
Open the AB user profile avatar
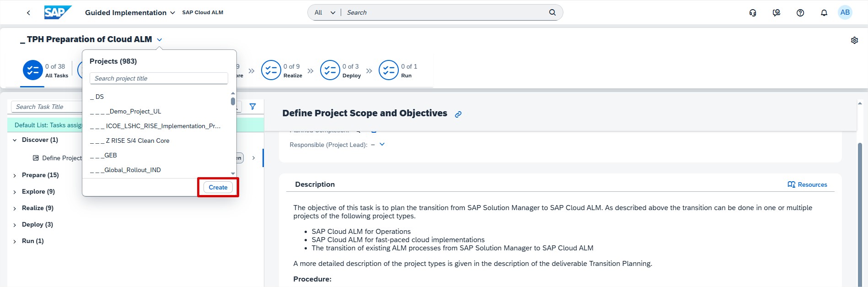pos(845,12)
